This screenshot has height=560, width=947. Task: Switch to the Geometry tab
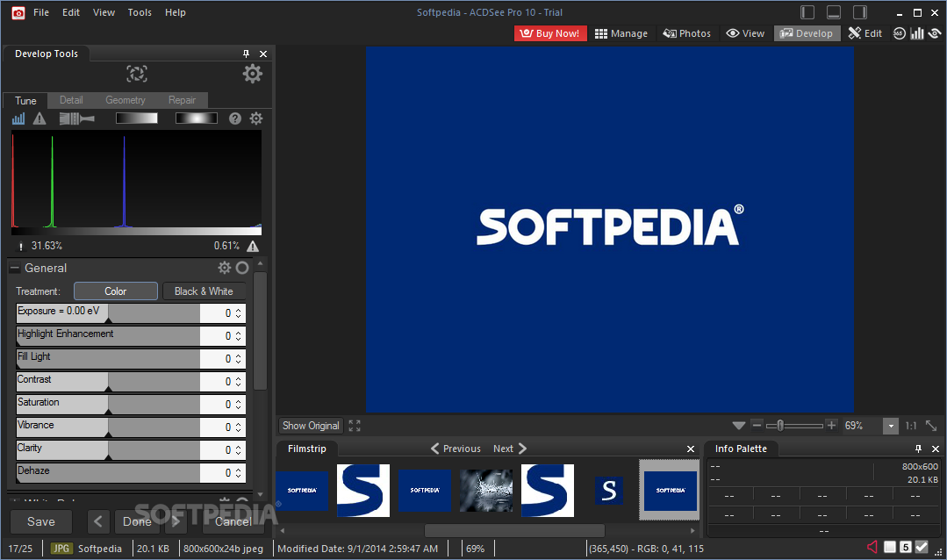tap(125, 100)
